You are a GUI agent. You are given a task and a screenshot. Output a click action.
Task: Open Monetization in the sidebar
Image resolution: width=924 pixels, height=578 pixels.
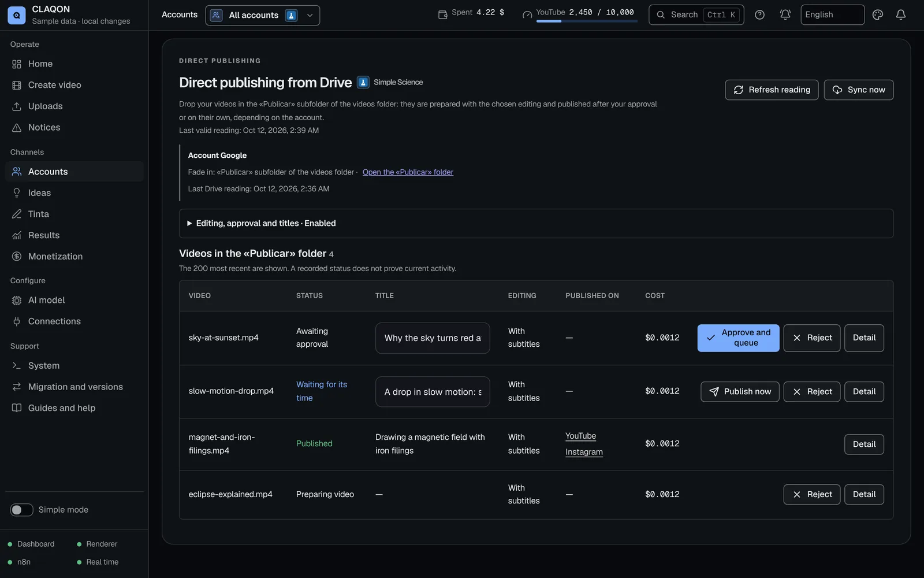[x=74, y=256]
